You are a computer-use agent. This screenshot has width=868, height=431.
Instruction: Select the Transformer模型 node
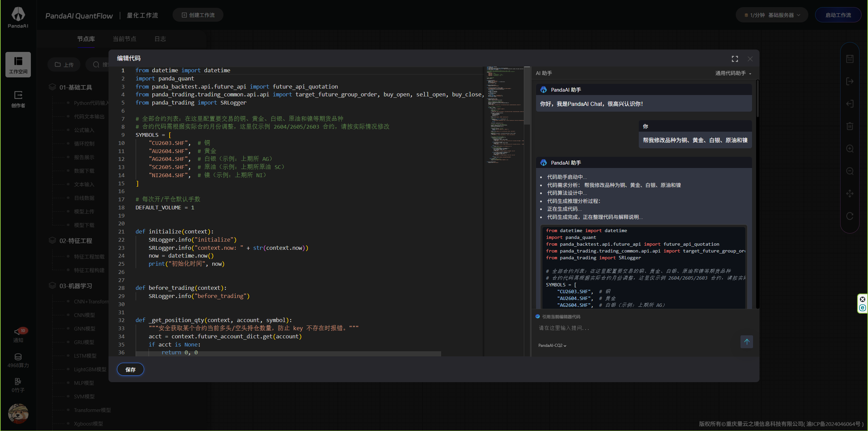coord(92,410)
